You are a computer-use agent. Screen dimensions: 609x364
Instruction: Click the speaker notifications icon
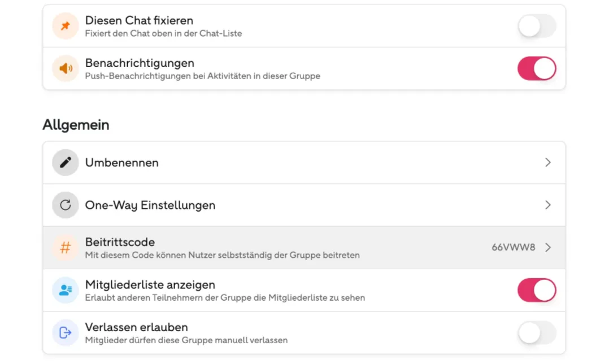click(x=66, y=68)
